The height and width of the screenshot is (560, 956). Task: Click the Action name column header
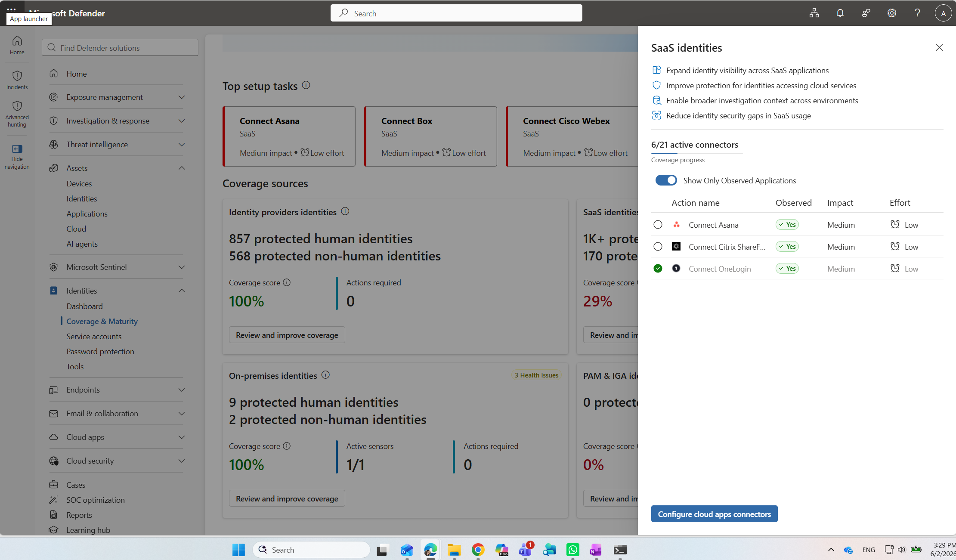pyautogui.click(x=695, y=203)
